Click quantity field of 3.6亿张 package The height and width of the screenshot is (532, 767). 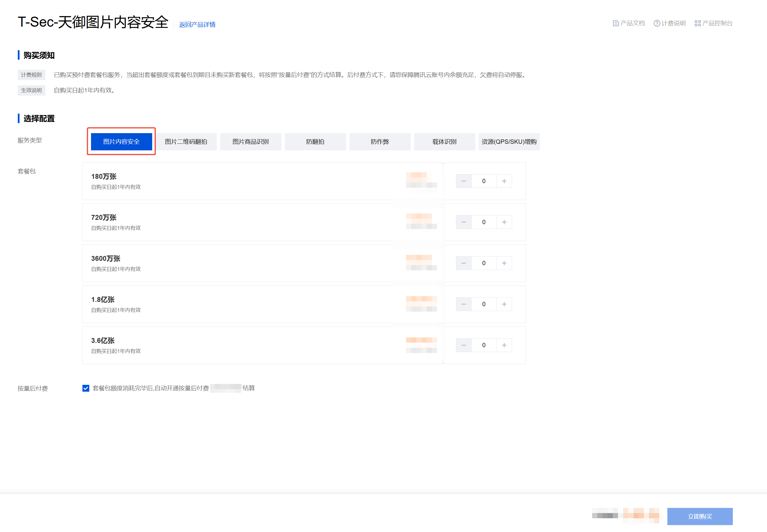point(484,345)
